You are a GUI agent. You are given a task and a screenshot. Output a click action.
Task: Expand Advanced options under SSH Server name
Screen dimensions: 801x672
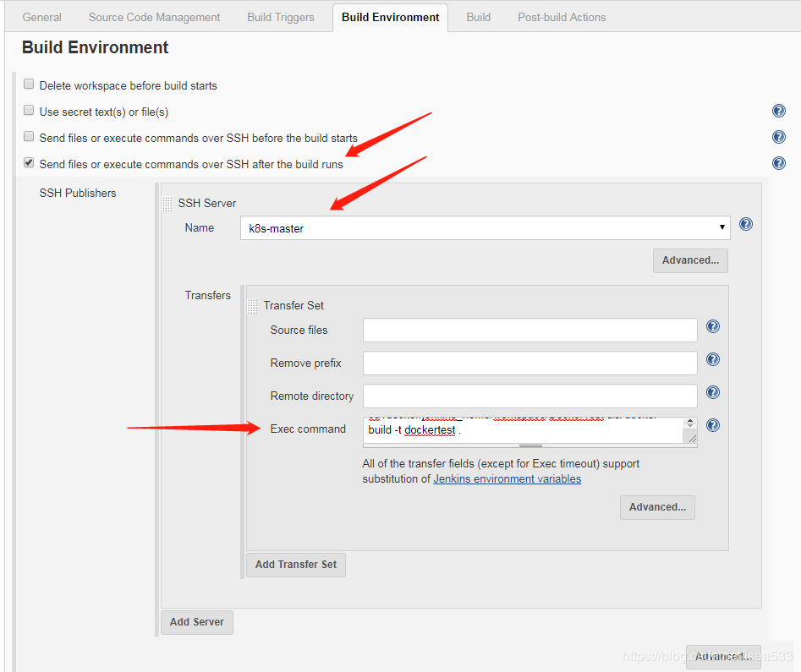click(690, 260)
